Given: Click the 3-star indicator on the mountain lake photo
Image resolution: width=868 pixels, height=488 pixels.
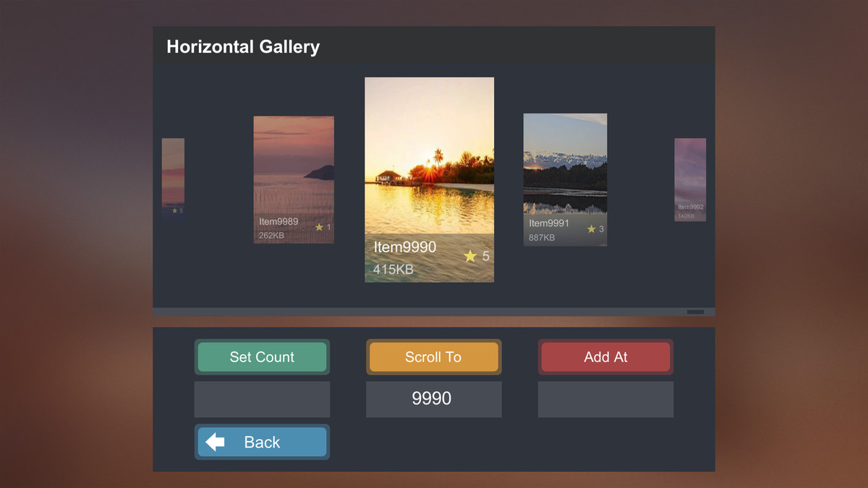Looking at the screenshot, I should (592, 228).
